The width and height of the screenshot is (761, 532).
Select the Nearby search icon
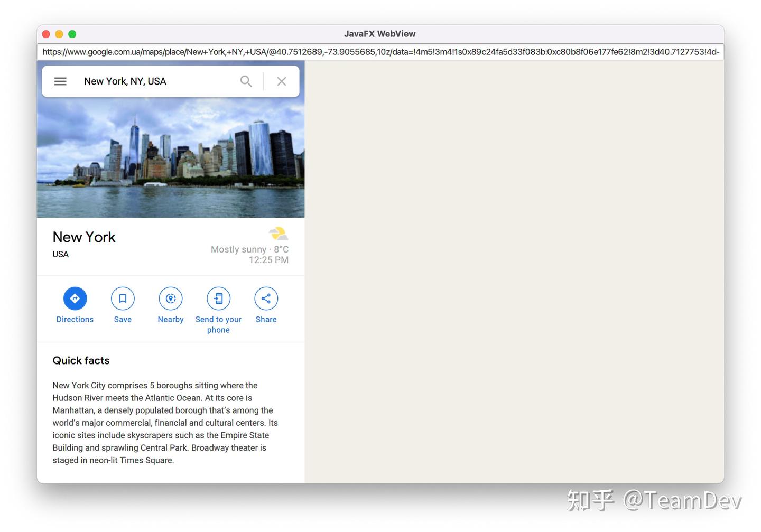[170, 298]
